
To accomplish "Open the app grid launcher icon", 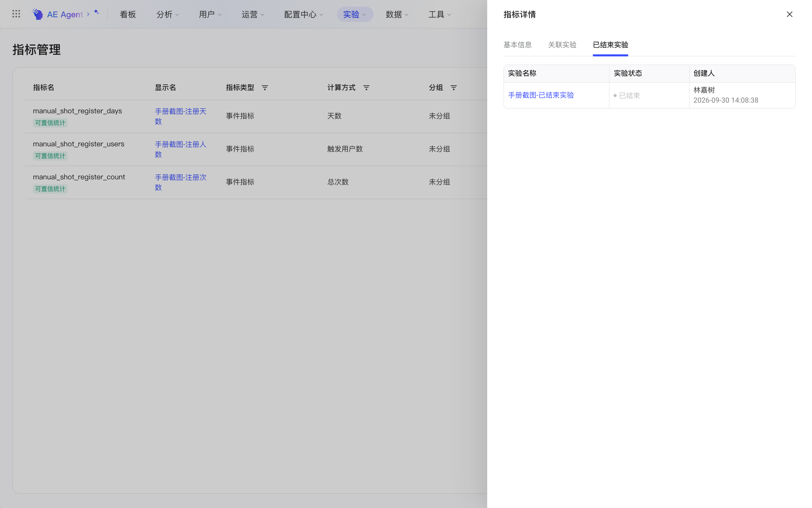I will point(16,14).
